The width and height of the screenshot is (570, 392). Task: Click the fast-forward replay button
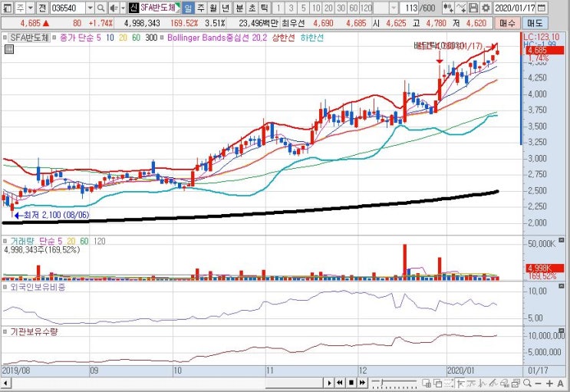click(362, 383)
